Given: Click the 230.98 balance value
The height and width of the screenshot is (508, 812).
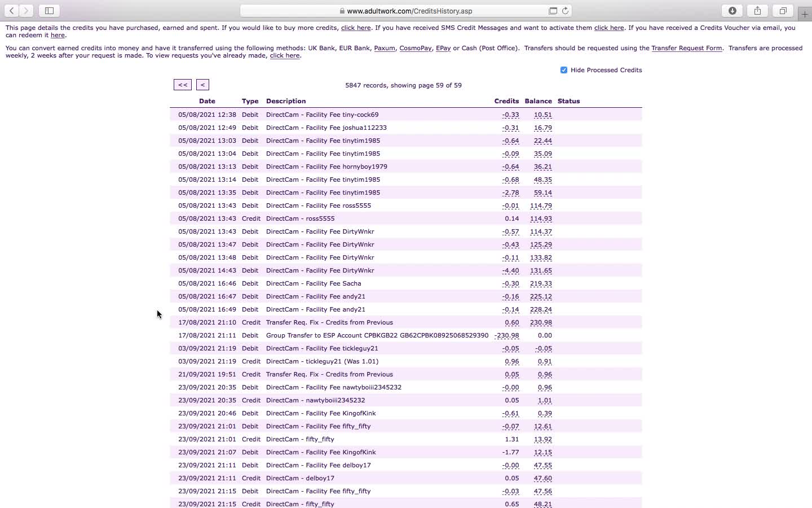Looking at the screenshot, I should (541, 322).
